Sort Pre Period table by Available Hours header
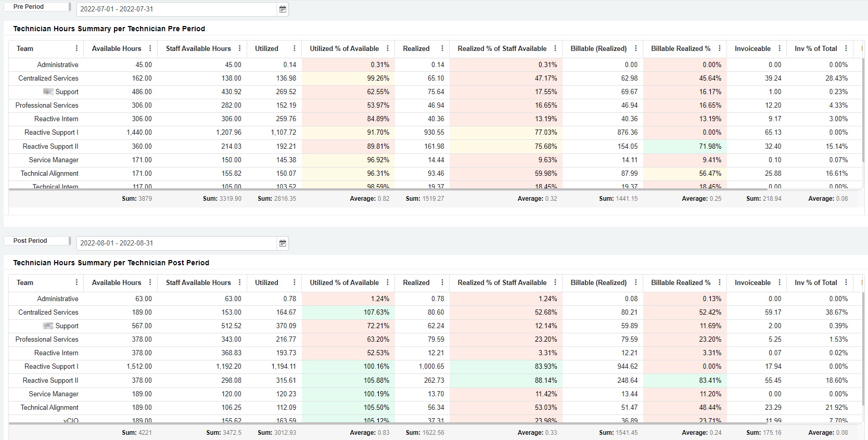Viewport: 868px width, 440px height. pyautogui.click(x=117, y=48)
